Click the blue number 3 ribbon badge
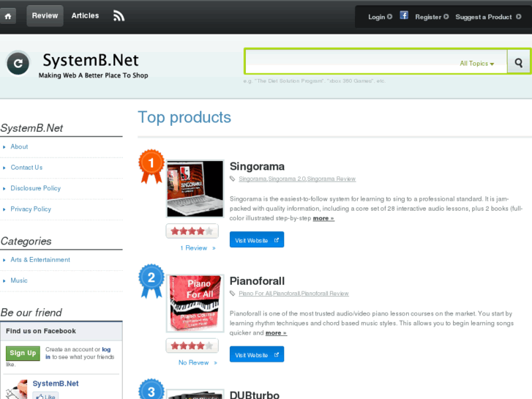Image resolution: width=532 pixels, height=399 pixels. coord(151,389)
